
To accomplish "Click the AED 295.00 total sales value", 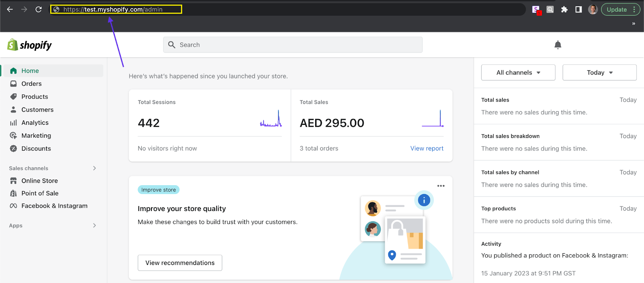I will click(332, 123).
